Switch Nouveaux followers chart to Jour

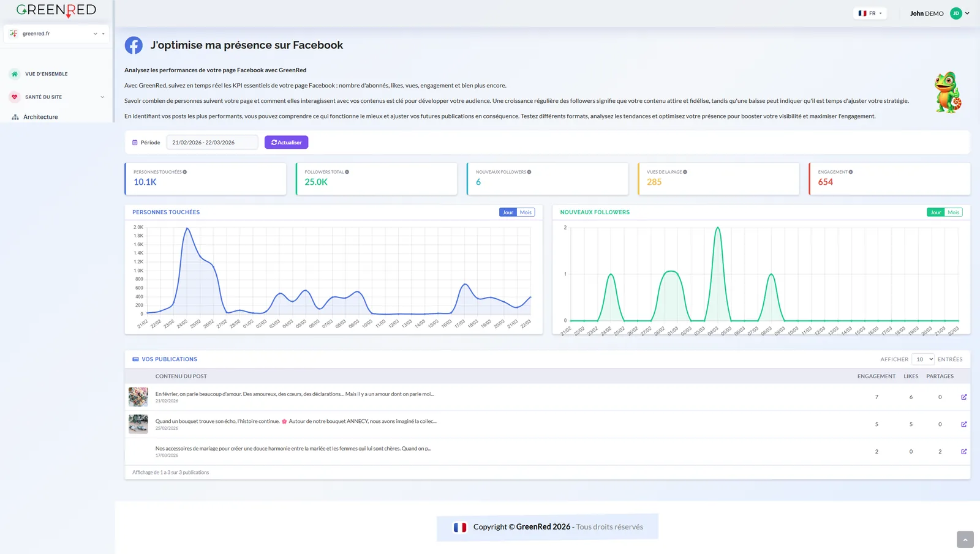pyautogui.click(x=936, y=212)
